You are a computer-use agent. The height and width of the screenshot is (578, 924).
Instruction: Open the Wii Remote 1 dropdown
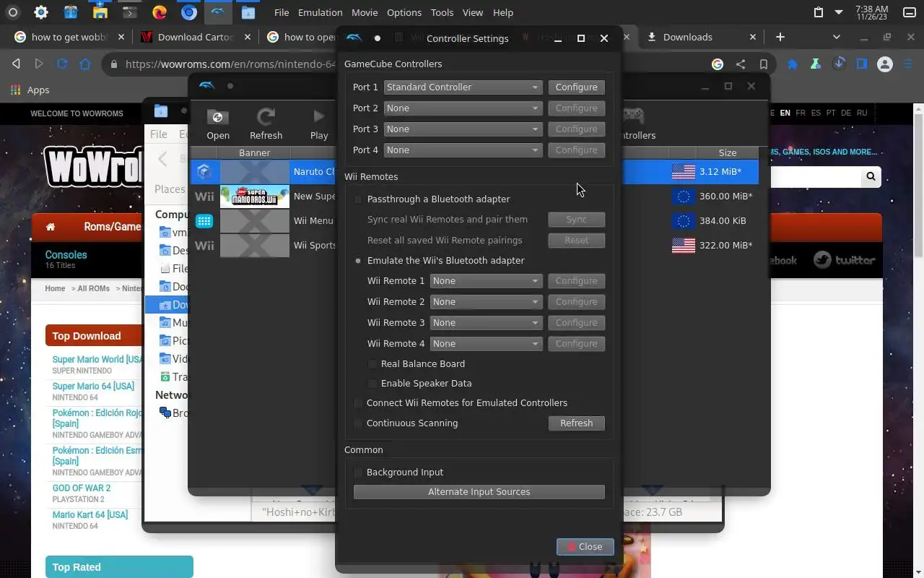pos(486,280)
